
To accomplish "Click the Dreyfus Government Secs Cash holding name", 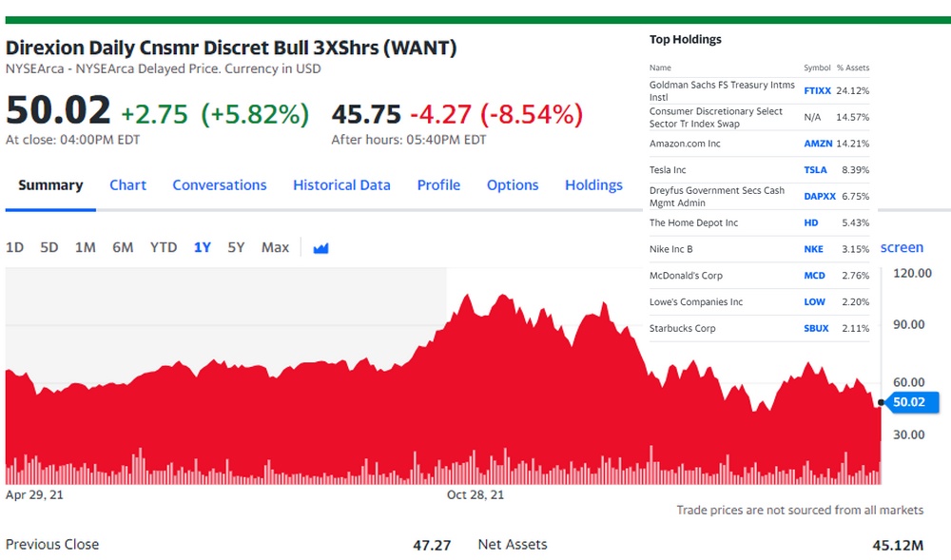I will 717,197.
